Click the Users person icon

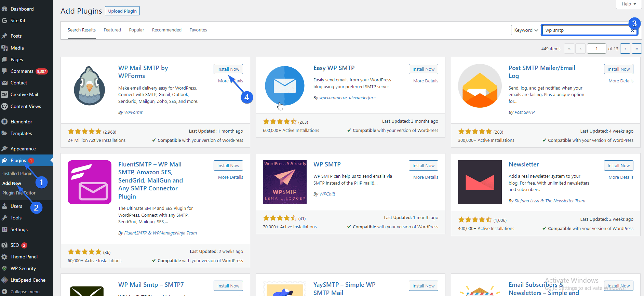pyautogui.click(x=4, y=206)
